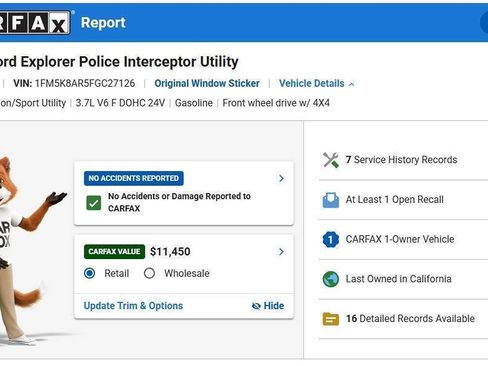Click No Accidents or Damage Reported text
The height and width of the screenshot is (366, 488).
click(x=179, y=202)
